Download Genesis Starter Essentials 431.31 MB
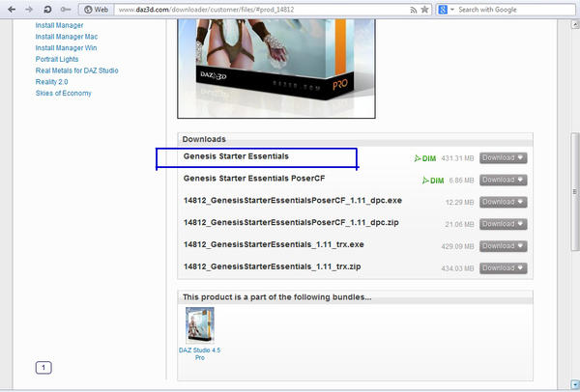 (503, 158)
